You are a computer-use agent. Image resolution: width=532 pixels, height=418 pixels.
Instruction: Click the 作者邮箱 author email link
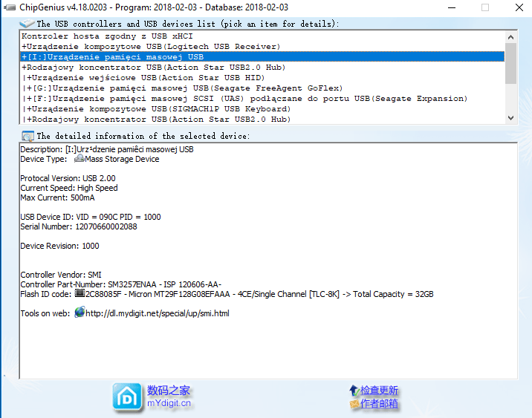pyautogui.click(x=379, y=403)
